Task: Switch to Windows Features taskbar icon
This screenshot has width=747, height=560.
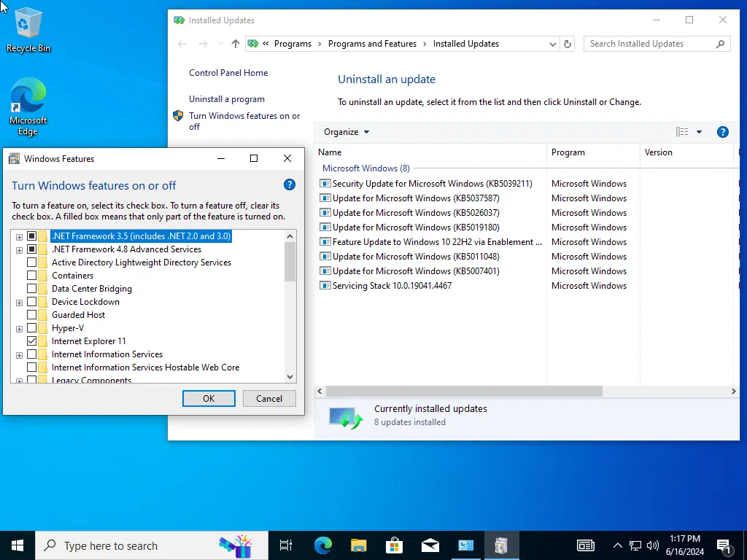Action: (501, 545)
